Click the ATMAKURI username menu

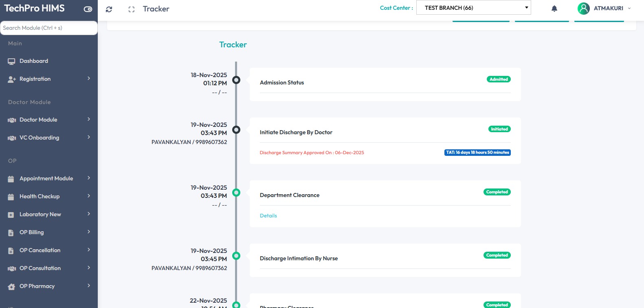tap(609, 8)
